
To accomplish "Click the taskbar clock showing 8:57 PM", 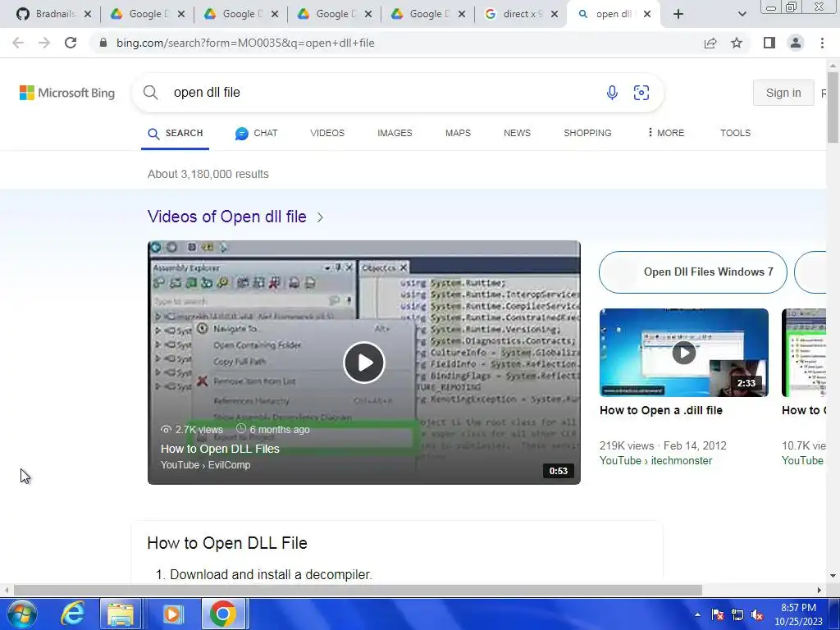I will pos(798,614).
